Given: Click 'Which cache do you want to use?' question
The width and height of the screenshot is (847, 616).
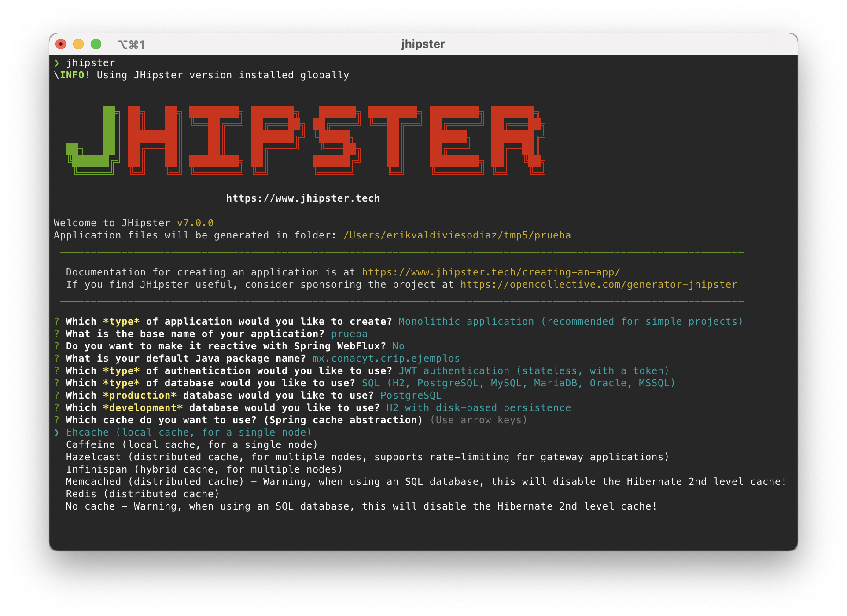Looking at the screenshot, I should pyautogui.click(x=244, y=420).
